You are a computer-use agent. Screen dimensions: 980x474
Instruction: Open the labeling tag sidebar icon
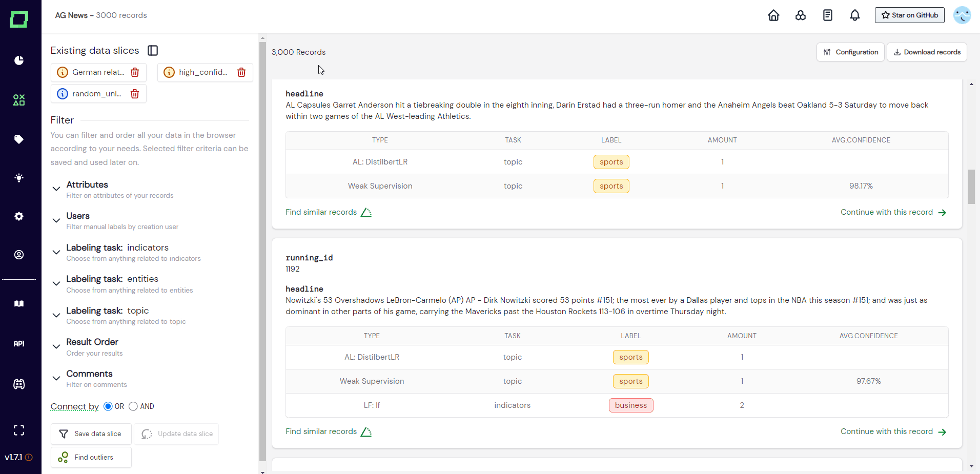click(x=19, y=139)
